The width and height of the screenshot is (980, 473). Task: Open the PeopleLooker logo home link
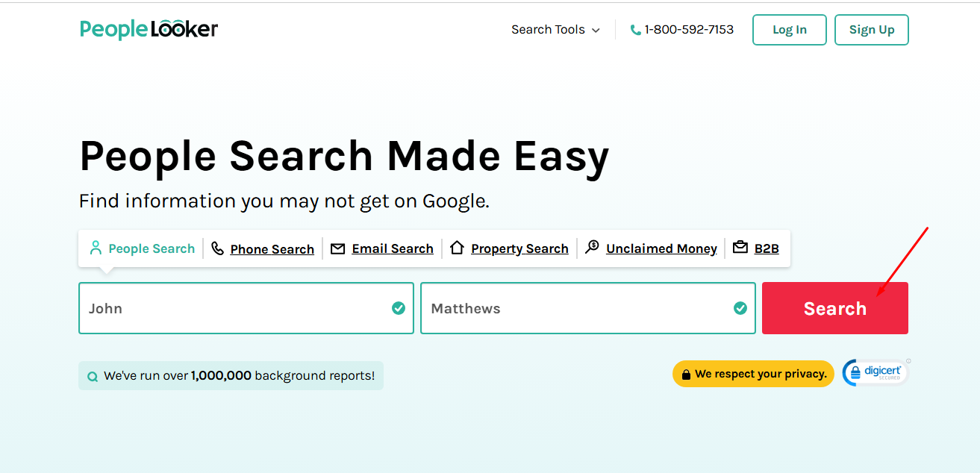tap(149, 29)
